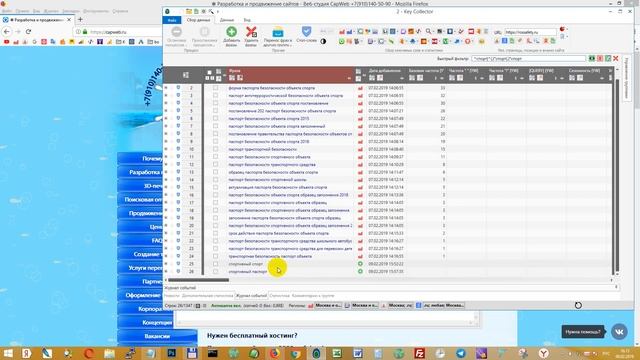This screenshot has height=360, width=640.
Task: Open FileZilla from the taskbar
Action: tap(419, 353)
